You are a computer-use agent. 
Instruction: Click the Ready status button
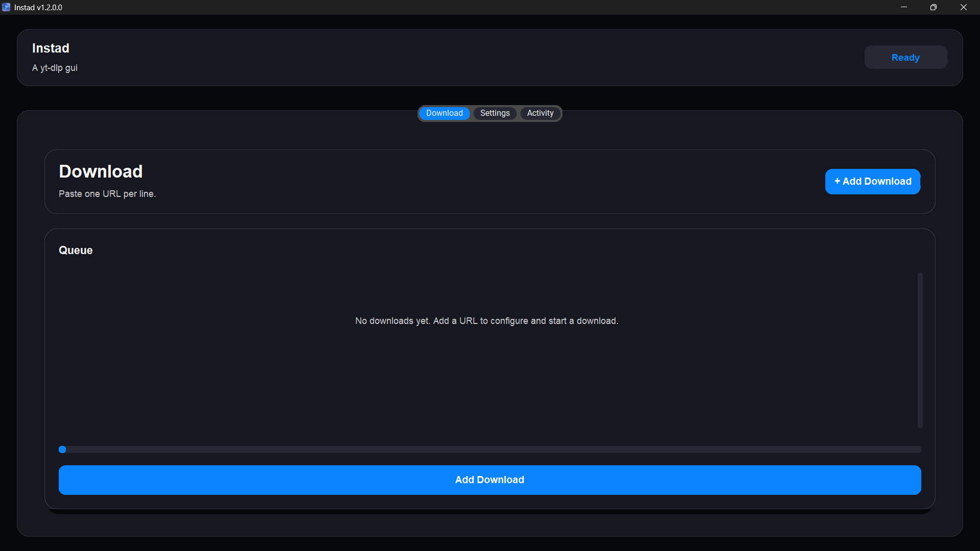click(x=906, y=58)
